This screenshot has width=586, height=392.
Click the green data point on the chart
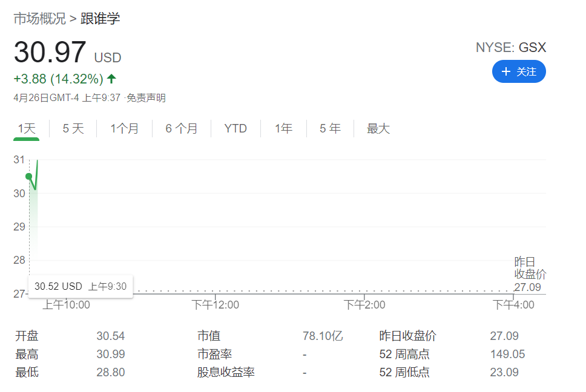(29, 176)
